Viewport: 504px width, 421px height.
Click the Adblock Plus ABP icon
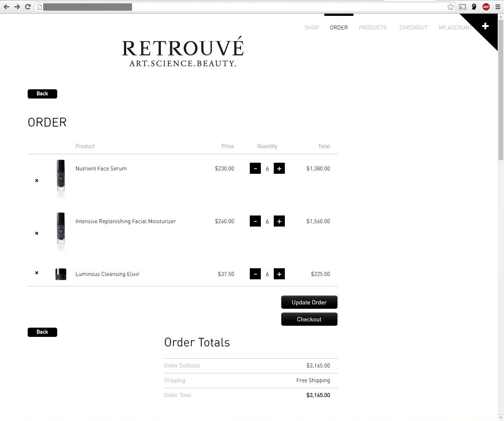click(486, 7)
